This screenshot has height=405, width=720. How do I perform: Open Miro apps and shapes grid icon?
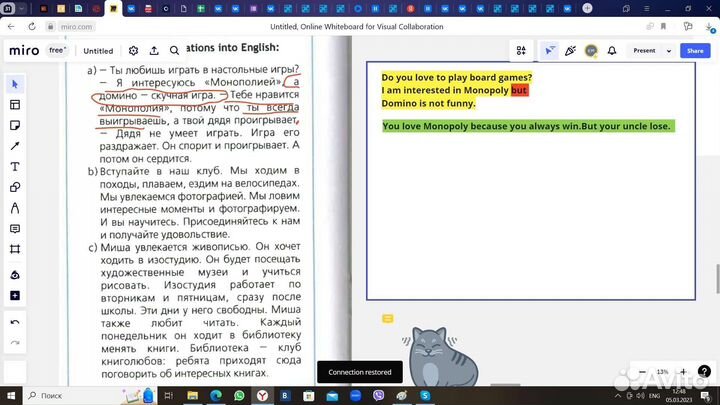[521, 51]
